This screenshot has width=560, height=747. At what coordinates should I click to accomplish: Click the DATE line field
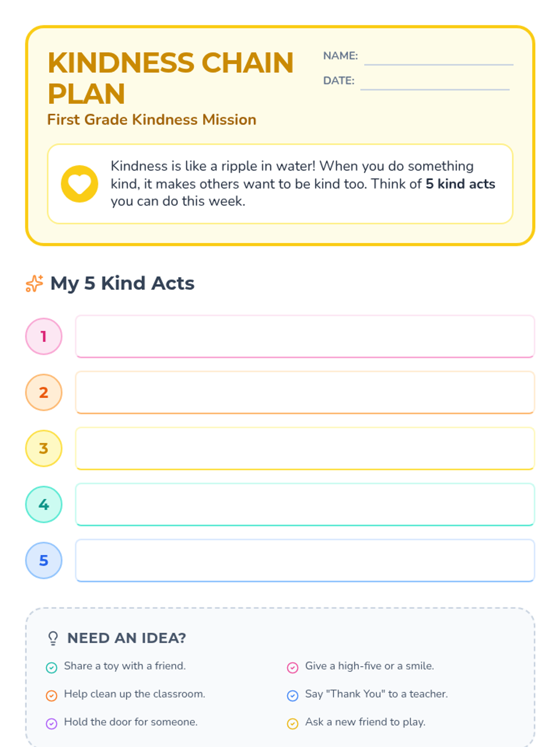click(x=435, y=83)
